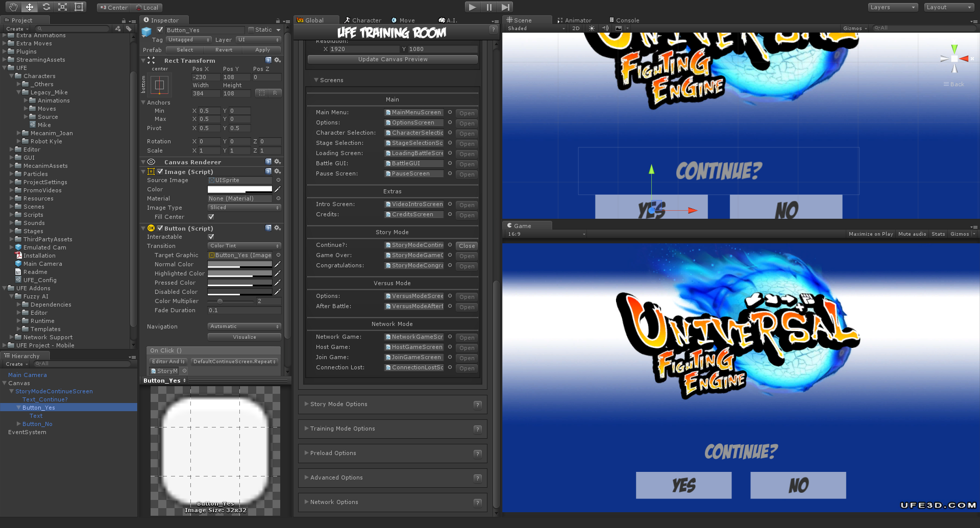Open the Image Type dropdown set to Sliced
980x528 pixels.
[244, 208]
